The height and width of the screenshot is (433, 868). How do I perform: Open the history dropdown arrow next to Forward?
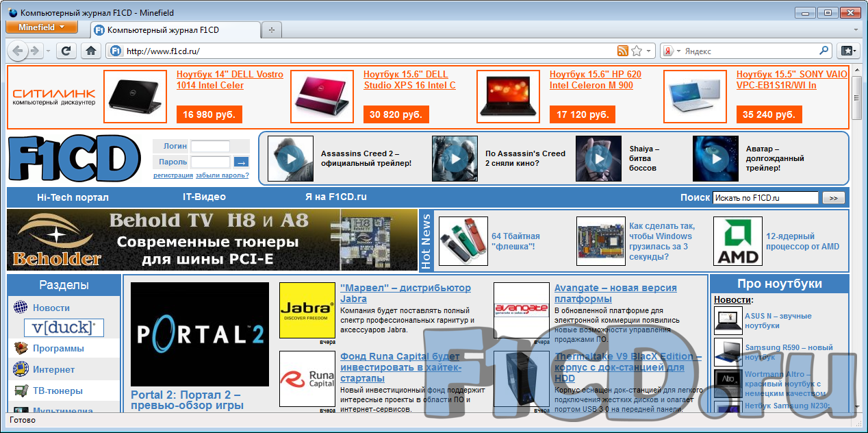click(x=48, y=51)
